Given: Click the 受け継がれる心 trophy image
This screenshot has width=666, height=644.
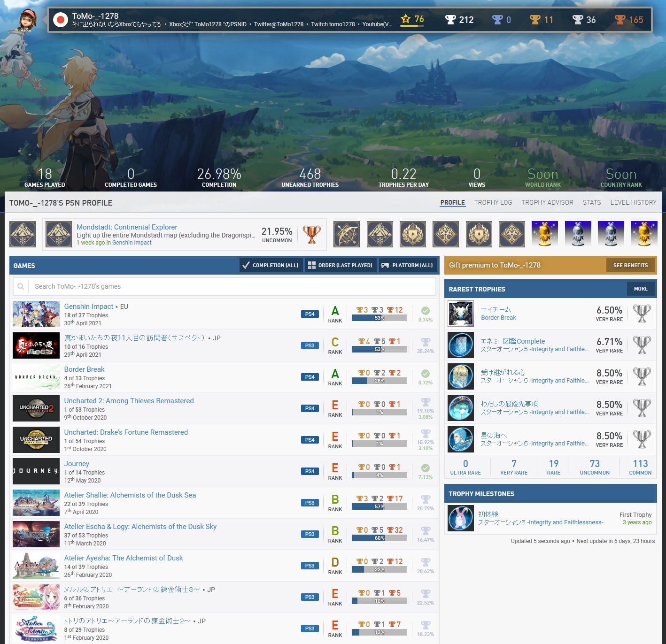Looking at the screenshot, I should (461, 376).
